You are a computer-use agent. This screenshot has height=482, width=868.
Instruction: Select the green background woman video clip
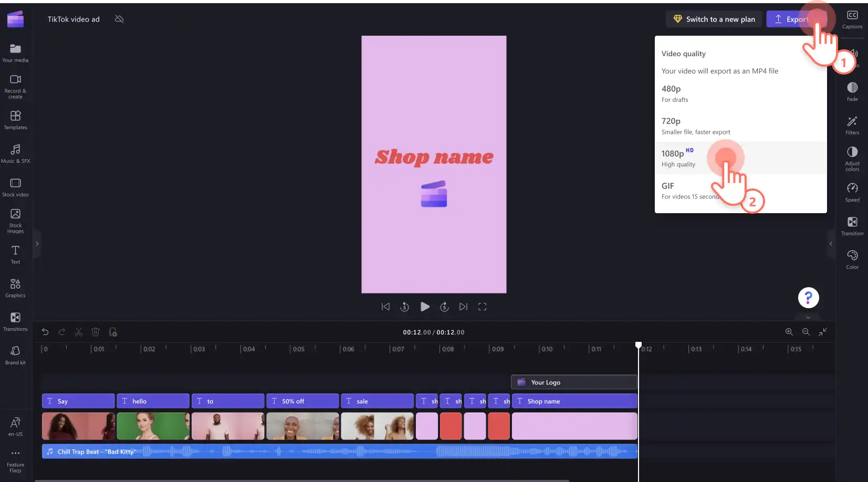(153, 426)
